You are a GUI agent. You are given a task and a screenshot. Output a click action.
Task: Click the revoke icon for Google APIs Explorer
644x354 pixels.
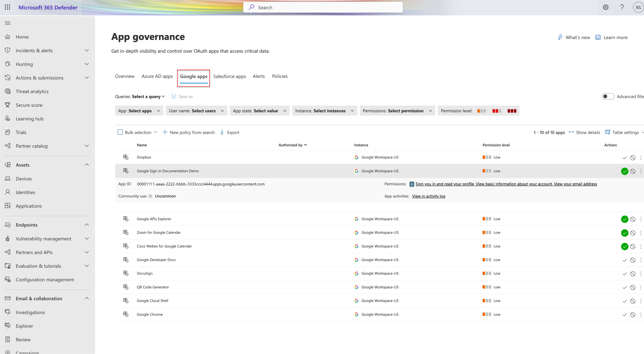(x=632, y=219)
